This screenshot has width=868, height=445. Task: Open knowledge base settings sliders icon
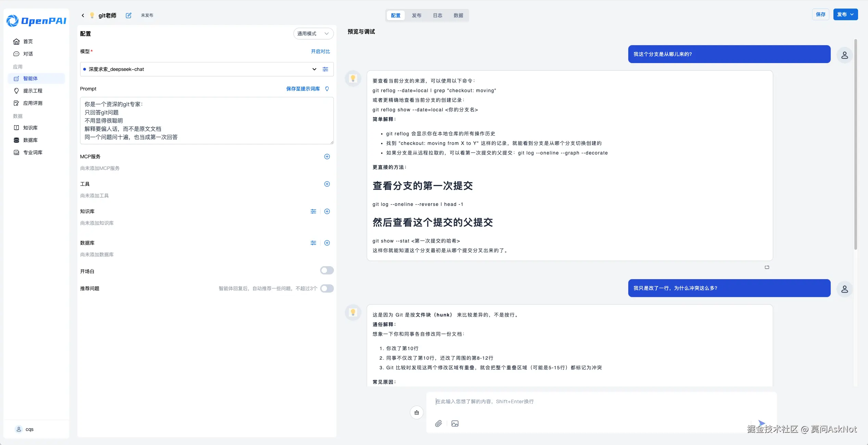click(x=313, y=211)
